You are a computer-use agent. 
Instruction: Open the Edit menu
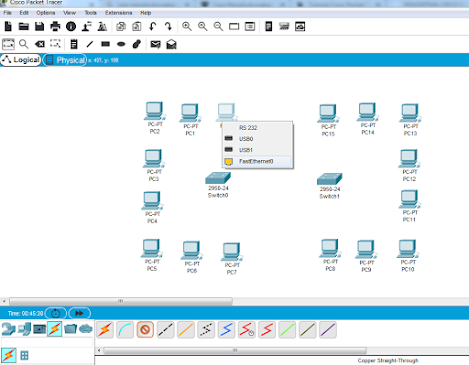[x=24, y=13]
